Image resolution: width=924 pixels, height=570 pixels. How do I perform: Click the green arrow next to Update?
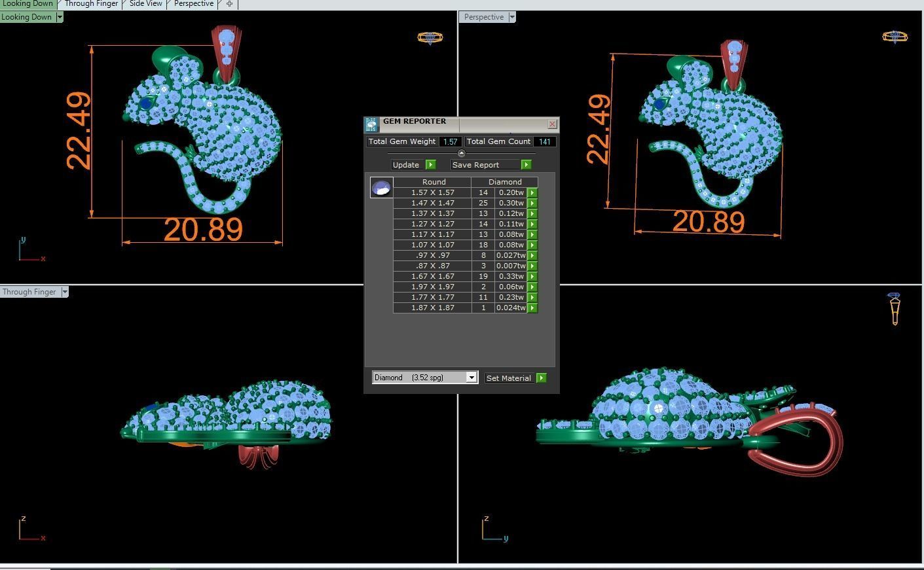[430, 165]
